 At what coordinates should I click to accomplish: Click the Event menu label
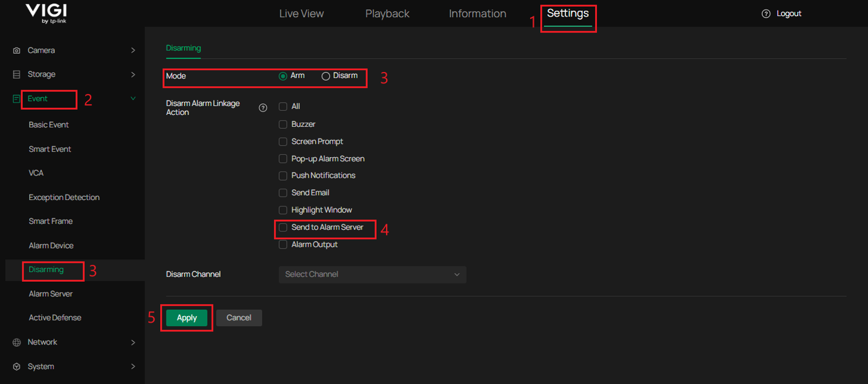(x=38, y=98)
